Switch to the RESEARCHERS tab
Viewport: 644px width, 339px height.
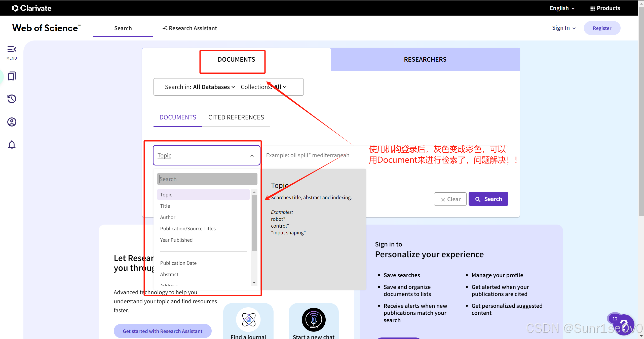tap(425, 60)
